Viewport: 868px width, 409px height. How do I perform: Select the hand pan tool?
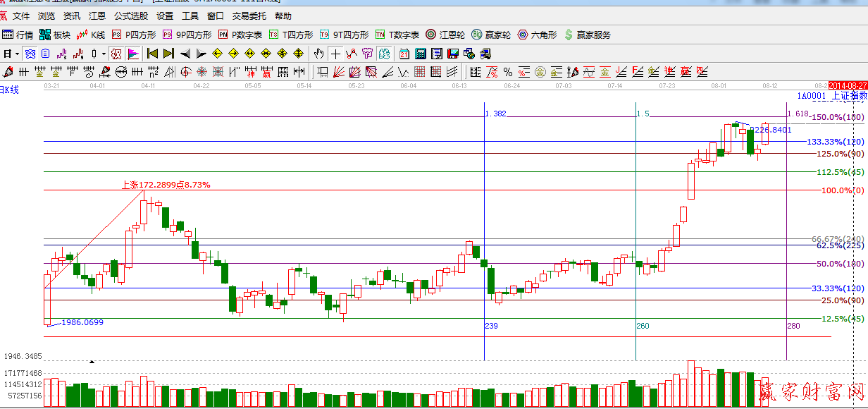319,54
